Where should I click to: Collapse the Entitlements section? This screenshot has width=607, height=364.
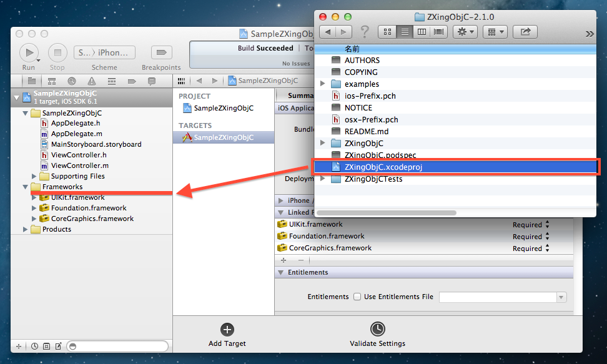(280, 273)
